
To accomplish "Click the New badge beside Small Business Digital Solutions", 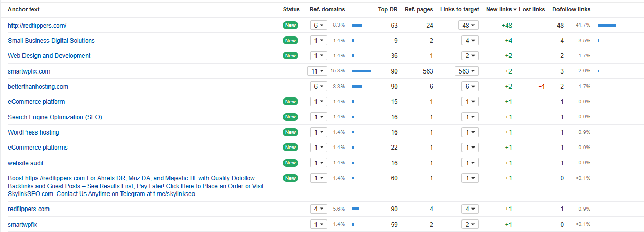I will [290, 41].
